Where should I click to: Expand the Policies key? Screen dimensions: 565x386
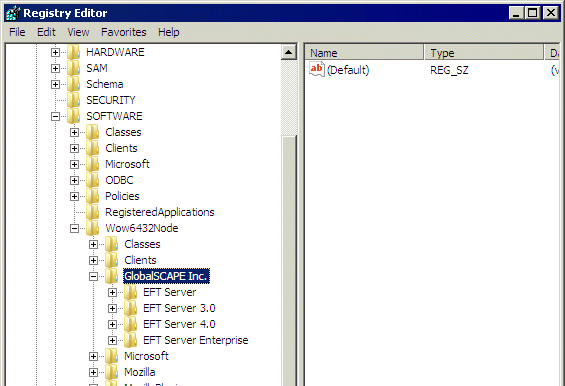(74, 196)
